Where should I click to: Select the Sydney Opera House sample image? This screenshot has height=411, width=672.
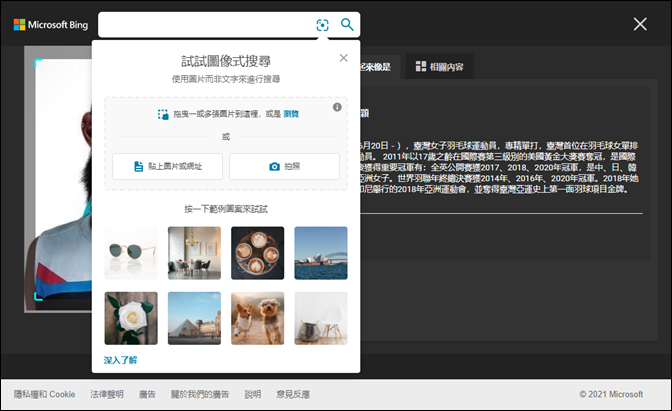pos(321,253)
